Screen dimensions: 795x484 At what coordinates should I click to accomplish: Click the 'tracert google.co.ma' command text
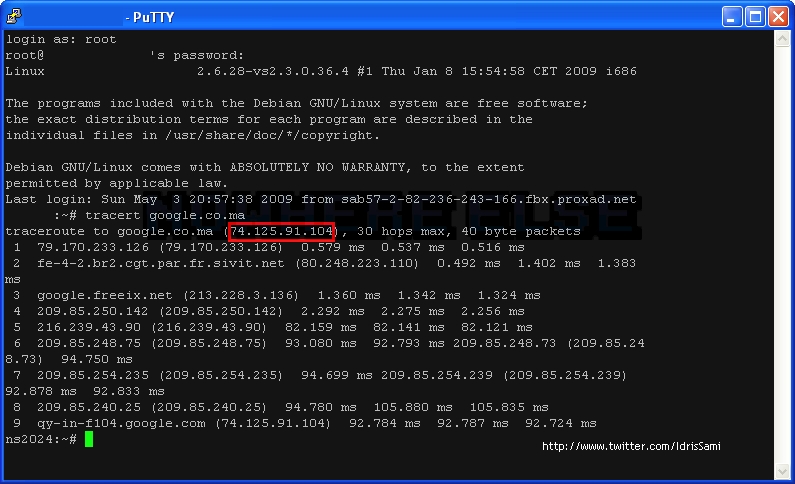point(165,215)
